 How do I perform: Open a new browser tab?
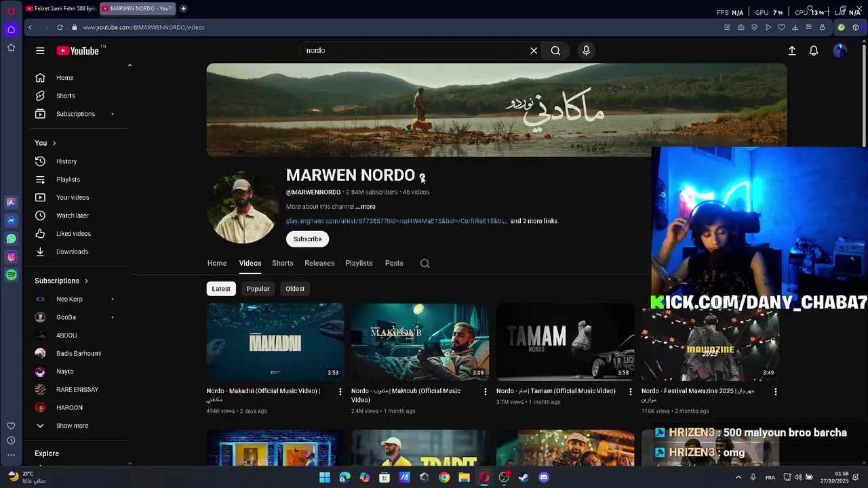pos(183,9)
